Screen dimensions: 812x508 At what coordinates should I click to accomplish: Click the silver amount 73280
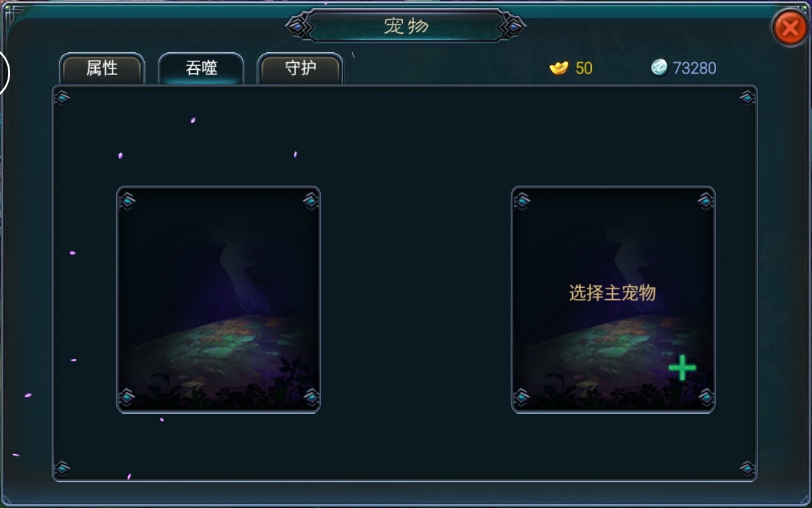pos(695,68)
